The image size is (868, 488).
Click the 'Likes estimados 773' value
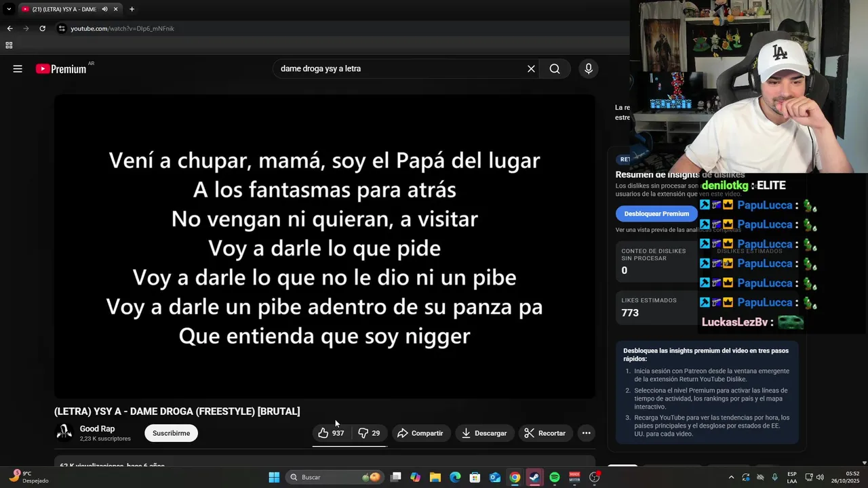click(x=630, y=312)
